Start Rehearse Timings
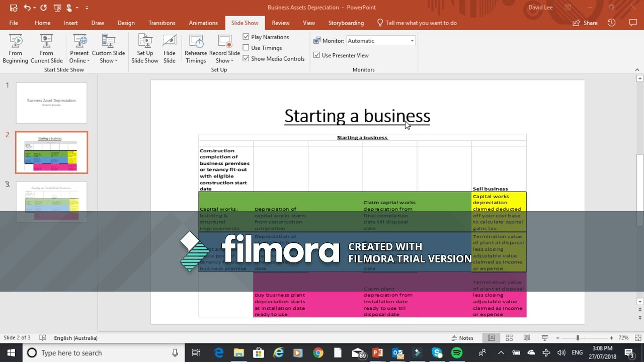This screenshot has height=362, width=644. tap(196, 49)
